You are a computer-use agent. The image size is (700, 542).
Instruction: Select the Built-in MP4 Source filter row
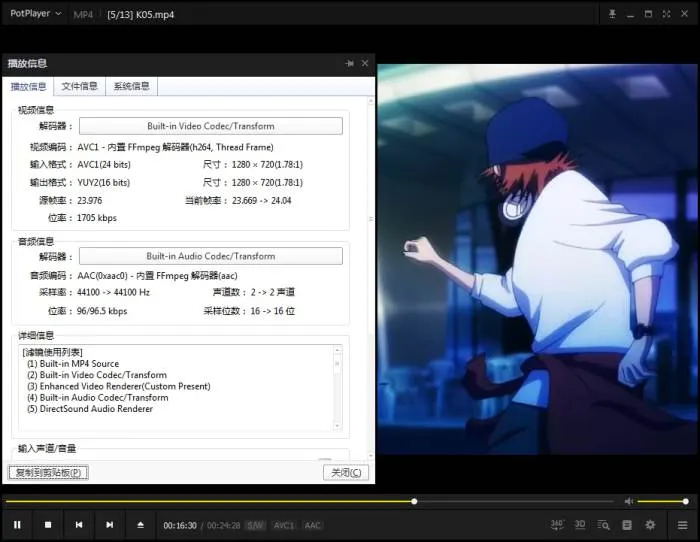pos(73,363)
